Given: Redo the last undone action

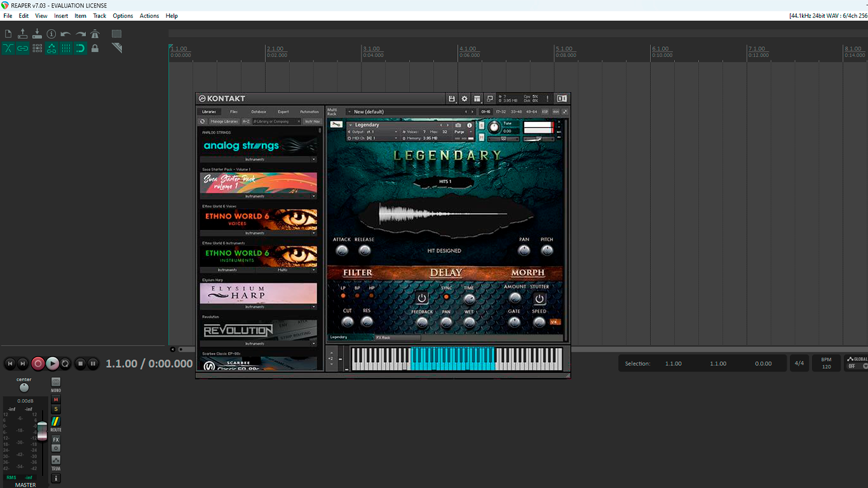Looking at the screenshot, I should pos(81,34).
